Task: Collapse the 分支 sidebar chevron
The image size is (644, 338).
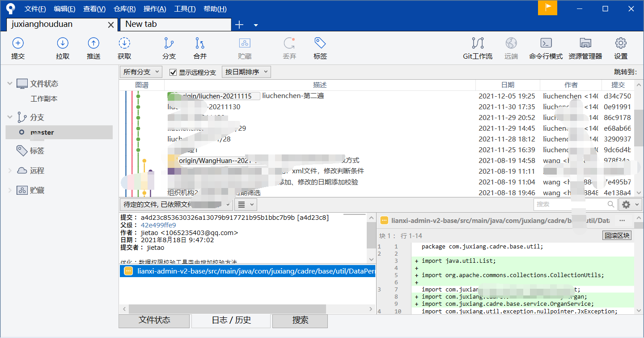Action: click(10, 117)
